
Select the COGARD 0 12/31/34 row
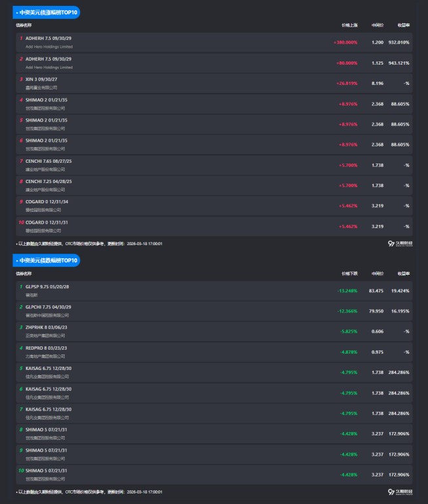pos(46,201)
